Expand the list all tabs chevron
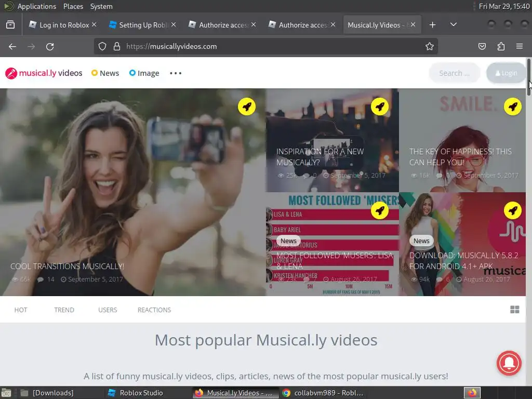532x399 pixels. (x=453, y=25)
